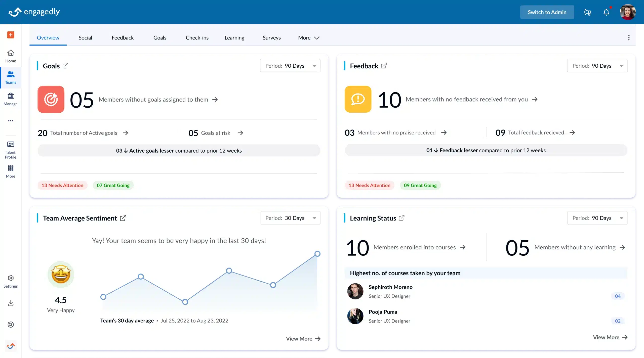Switch to the Surveys tab
This screenshot has height=358, width=644.
pyautogui.click(x=271, y=38)
